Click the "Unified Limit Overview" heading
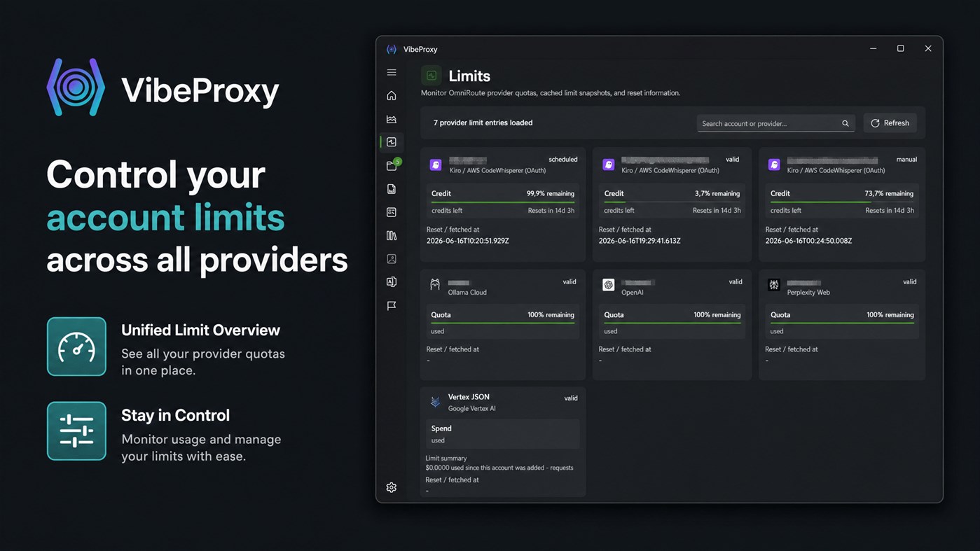Image resolution: width=980 pixels, height=551 pixels. coord(200,330)
